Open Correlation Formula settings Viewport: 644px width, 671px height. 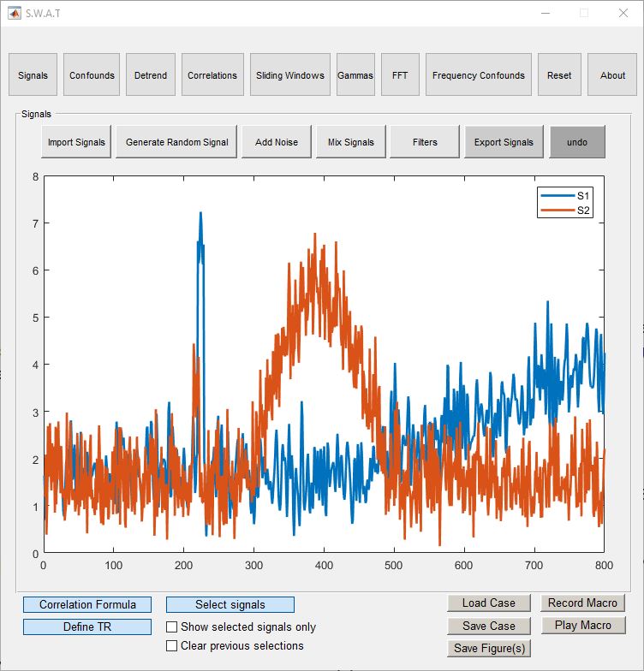87,604
